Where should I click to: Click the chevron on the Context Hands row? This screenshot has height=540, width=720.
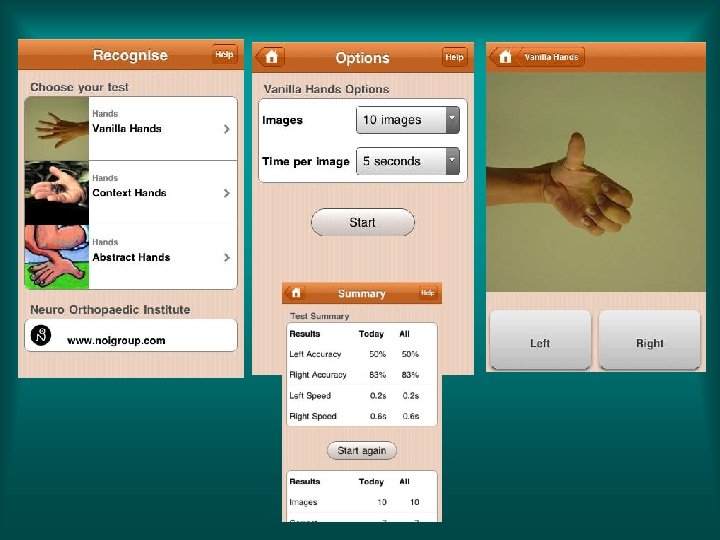(x=226, y=193)
